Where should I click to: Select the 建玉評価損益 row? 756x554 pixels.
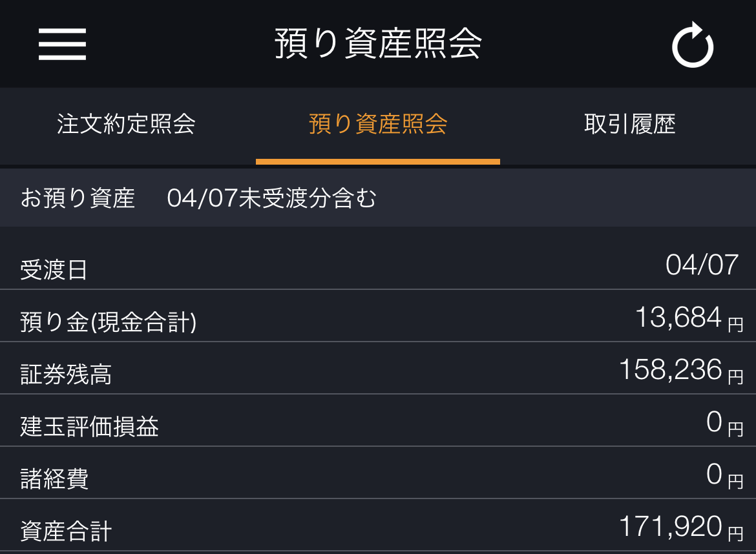[378, 420]
